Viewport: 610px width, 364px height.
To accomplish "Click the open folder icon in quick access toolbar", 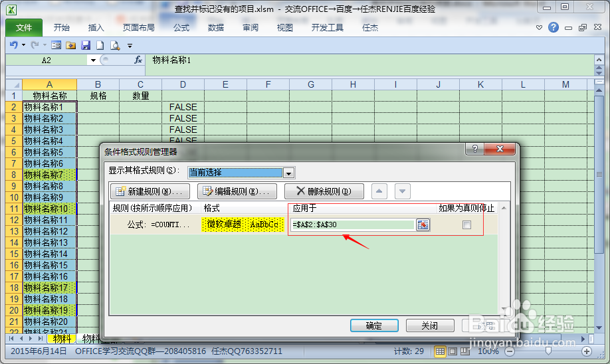I will tap(71, 45).
